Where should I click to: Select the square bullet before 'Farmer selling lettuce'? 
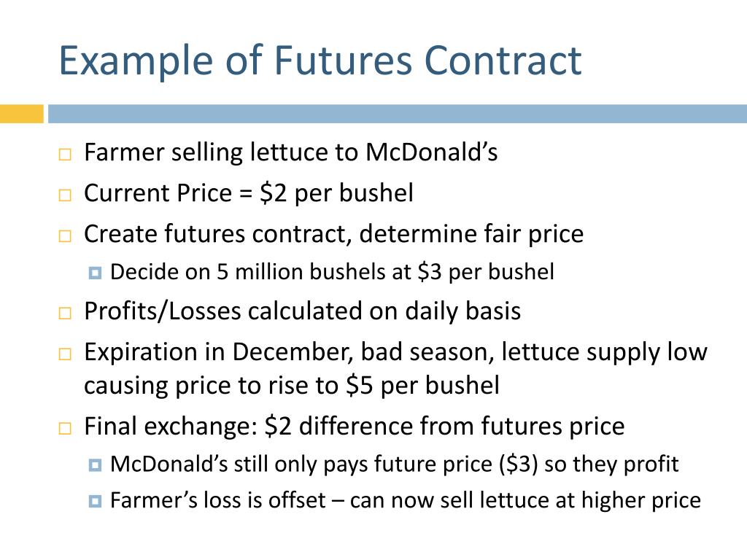pos(65,155)
